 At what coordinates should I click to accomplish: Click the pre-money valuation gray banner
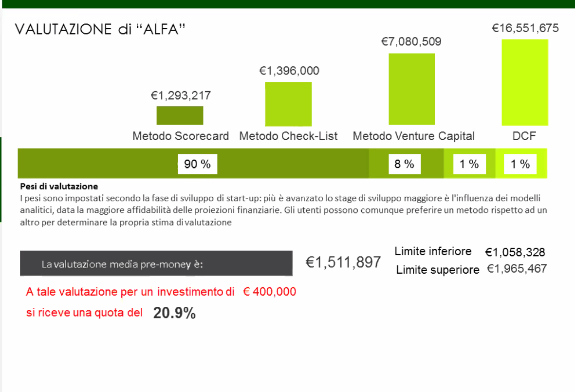[156, 263]
